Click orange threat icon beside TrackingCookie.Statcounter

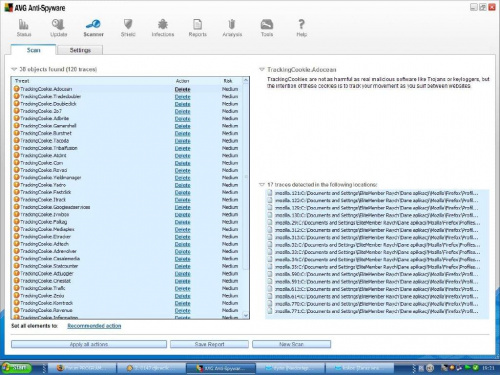click(x=16, y=266)
